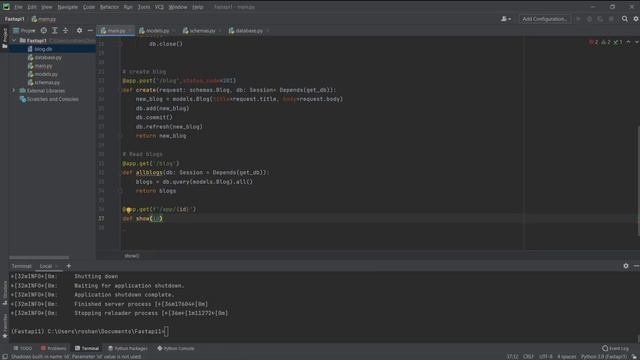Go to next highlighted error arrow

[636, 42]
